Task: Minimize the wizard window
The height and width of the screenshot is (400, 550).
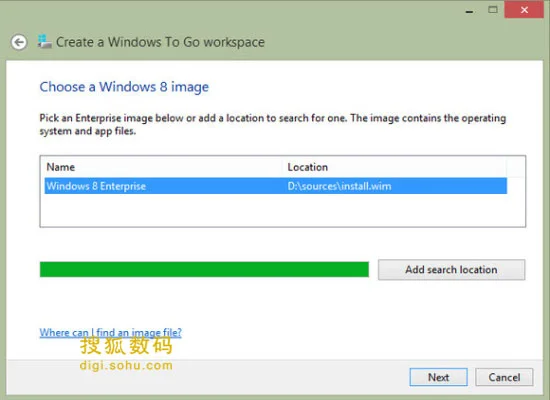Action: (x=469, y=11)
